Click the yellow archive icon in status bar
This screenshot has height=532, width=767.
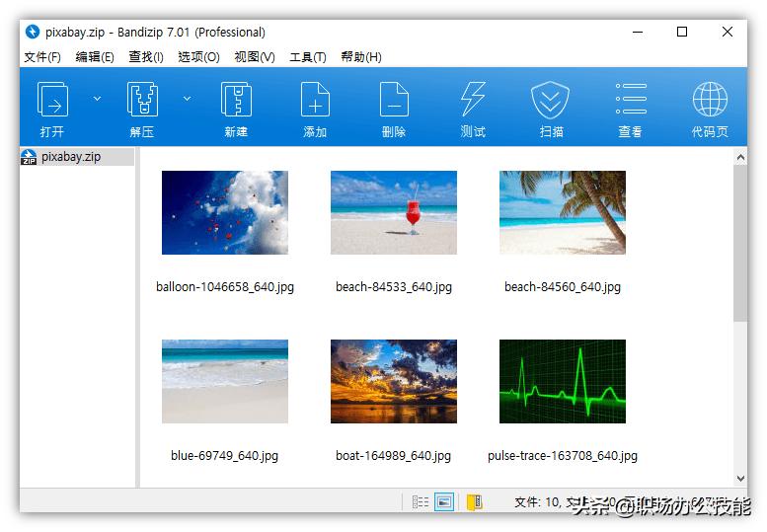474,501
